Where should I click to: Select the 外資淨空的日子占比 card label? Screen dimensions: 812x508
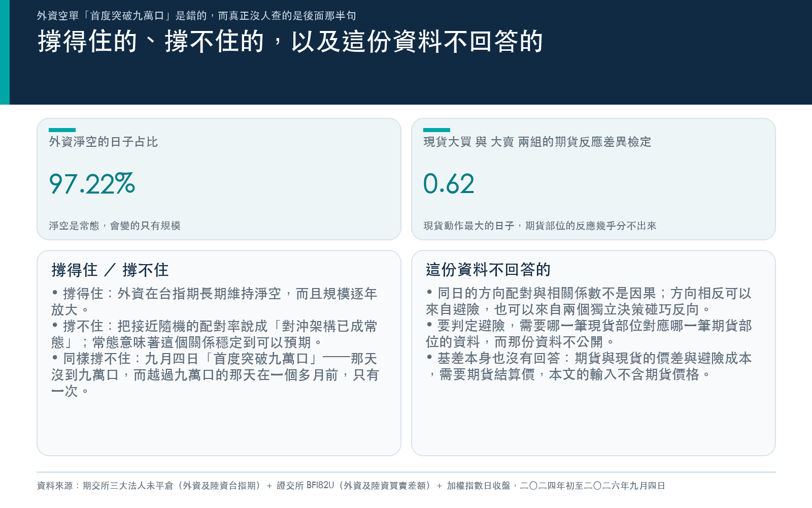tap(104, 142)
